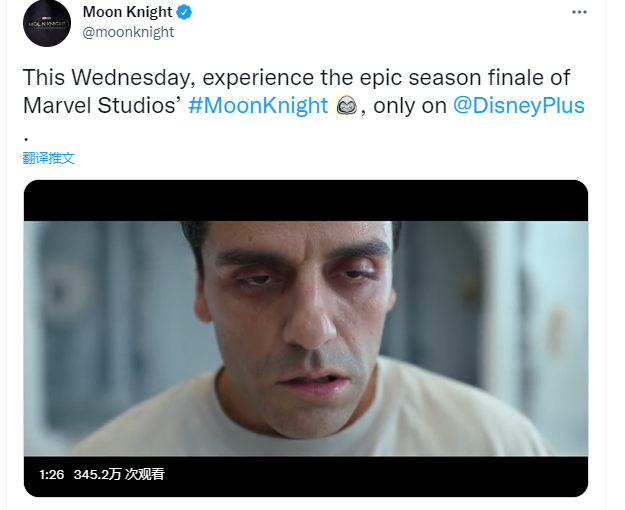Click the 345.2万 次观看 view count

pos(119,474)
